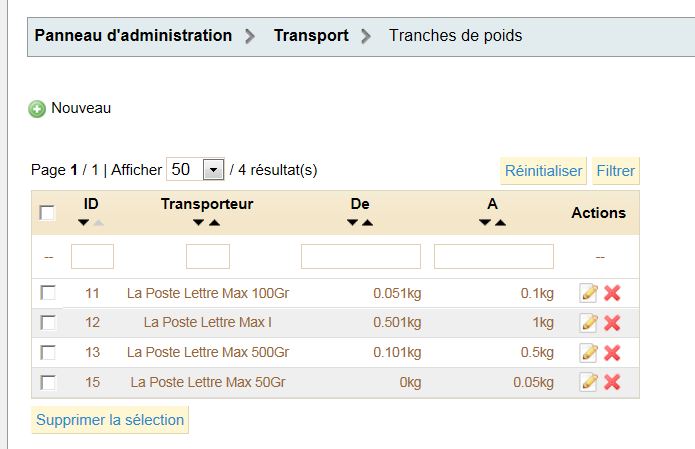
Task: Edit weight range ID 13 pencil icon
Action: (589, 352)
